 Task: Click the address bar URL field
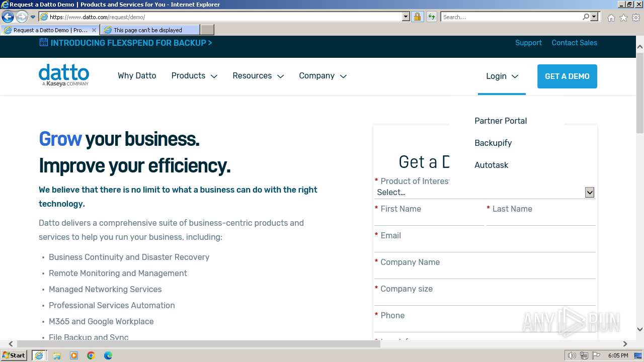click(x=225, y=17)
